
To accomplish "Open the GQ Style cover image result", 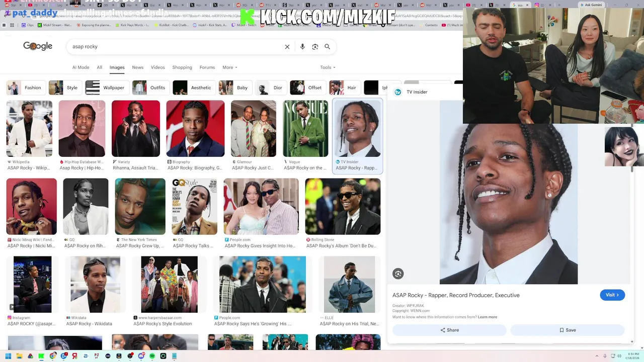I will [x=194, y=207].
